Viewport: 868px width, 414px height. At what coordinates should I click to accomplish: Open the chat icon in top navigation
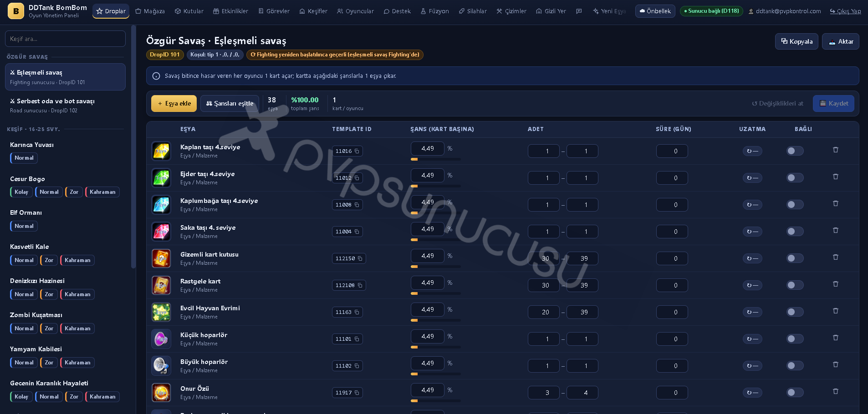pos(579,11)
